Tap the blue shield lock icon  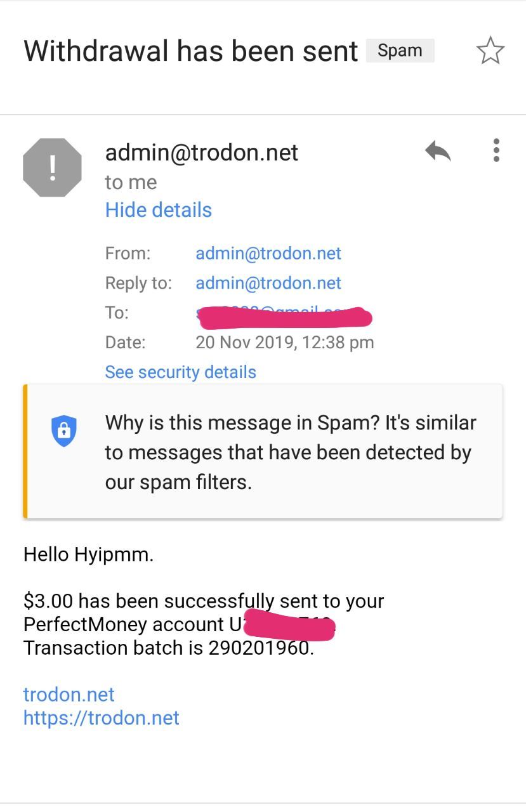pos(63,431)
